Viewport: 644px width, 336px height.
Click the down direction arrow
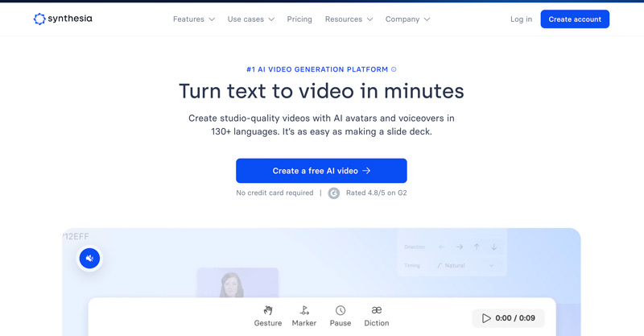click(493, 247)
